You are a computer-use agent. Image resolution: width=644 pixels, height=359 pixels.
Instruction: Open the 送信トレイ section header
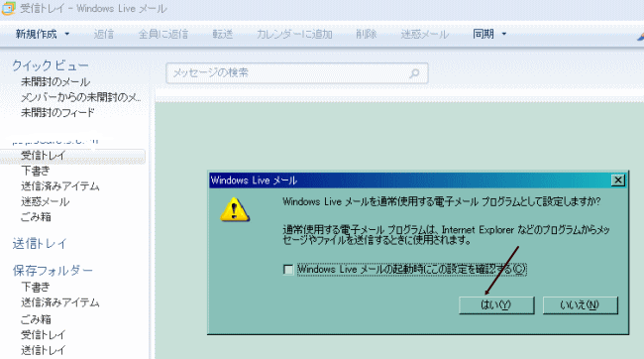coord(40,243)
